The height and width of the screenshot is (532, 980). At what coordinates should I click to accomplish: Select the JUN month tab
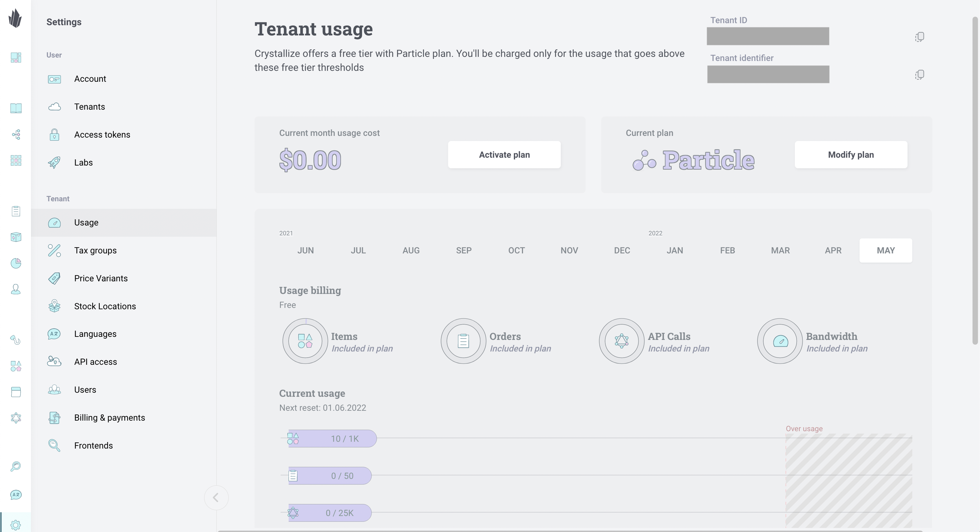pyautogui.click(x=306, y=251)
